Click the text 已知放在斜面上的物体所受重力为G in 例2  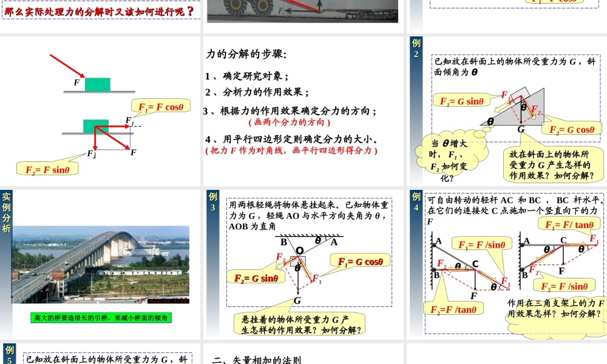[515, 67]
